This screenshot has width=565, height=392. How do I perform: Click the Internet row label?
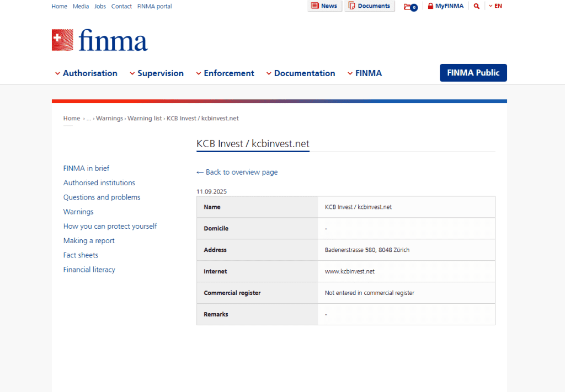(215, 271)
